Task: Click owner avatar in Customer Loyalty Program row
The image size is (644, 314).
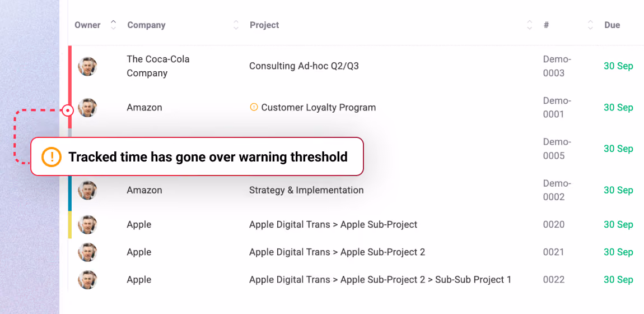Action: click(87, 108)
